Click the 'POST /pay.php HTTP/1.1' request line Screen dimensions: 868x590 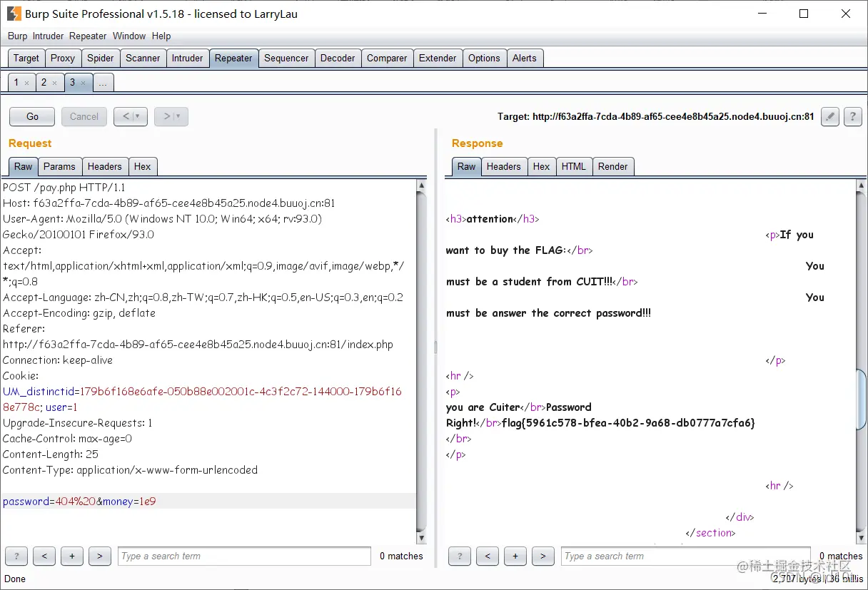pos(64,188)
